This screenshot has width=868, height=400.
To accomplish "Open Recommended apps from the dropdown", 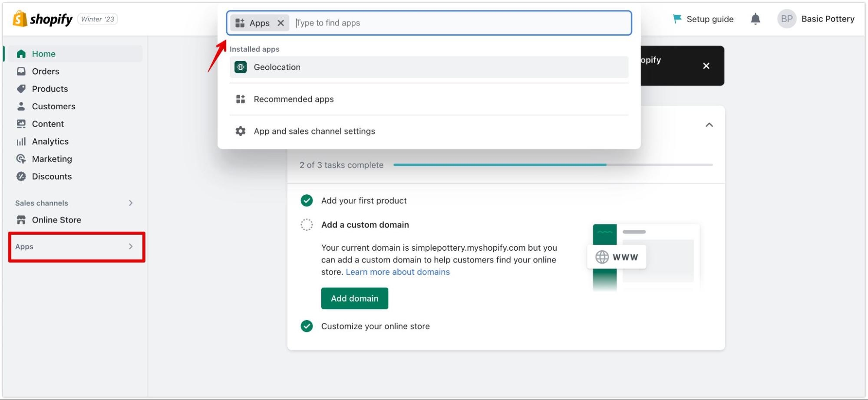I will [294, 99].
